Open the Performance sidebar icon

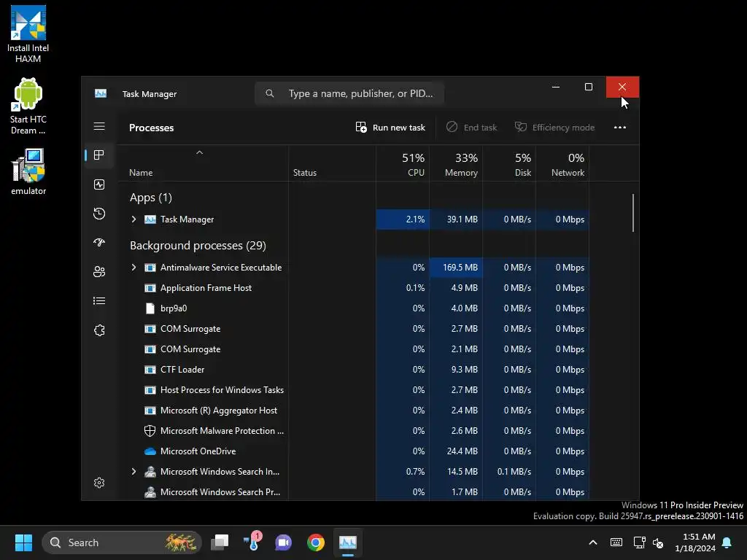pos(99,184)
